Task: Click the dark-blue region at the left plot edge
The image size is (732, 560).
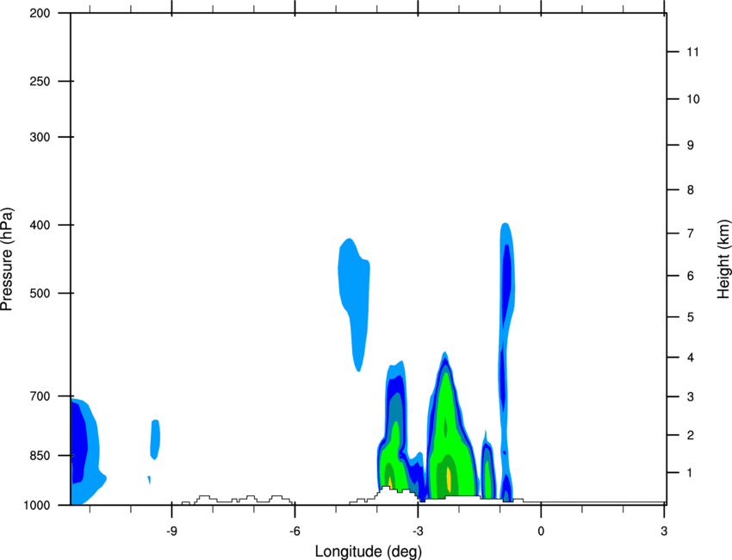Action: (x=78, y=441)
